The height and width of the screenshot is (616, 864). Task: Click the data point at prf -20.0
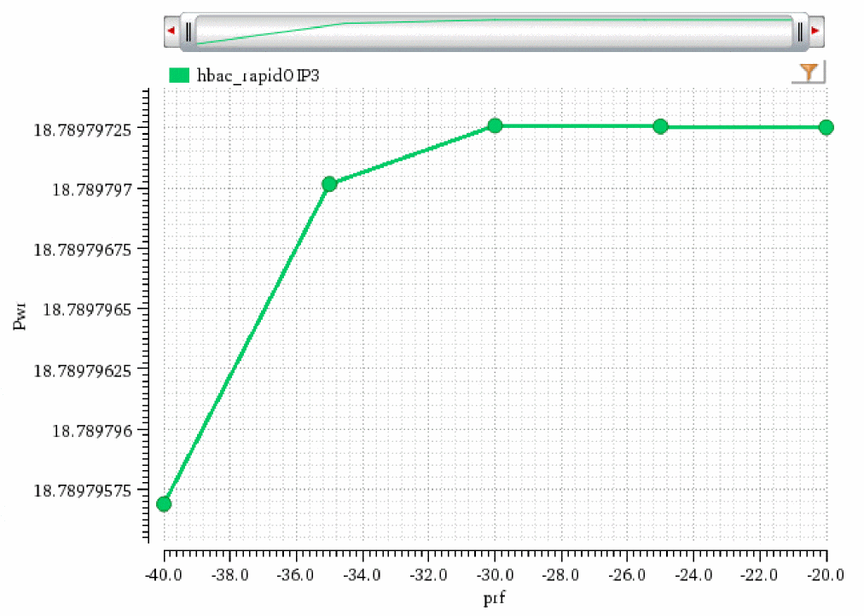coord(826,127)
